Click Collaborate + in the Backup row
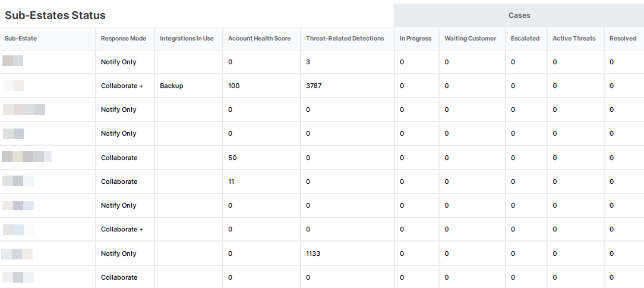 pos(122,86)
